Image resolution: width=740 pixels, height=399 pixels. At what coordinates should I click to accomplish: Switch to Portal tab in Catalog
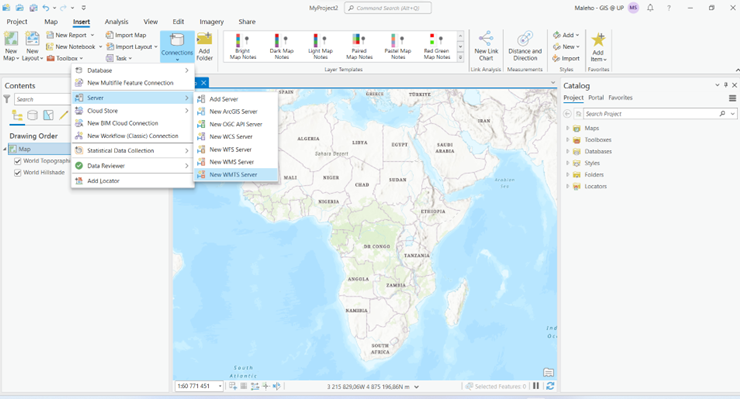pos(596,98)
